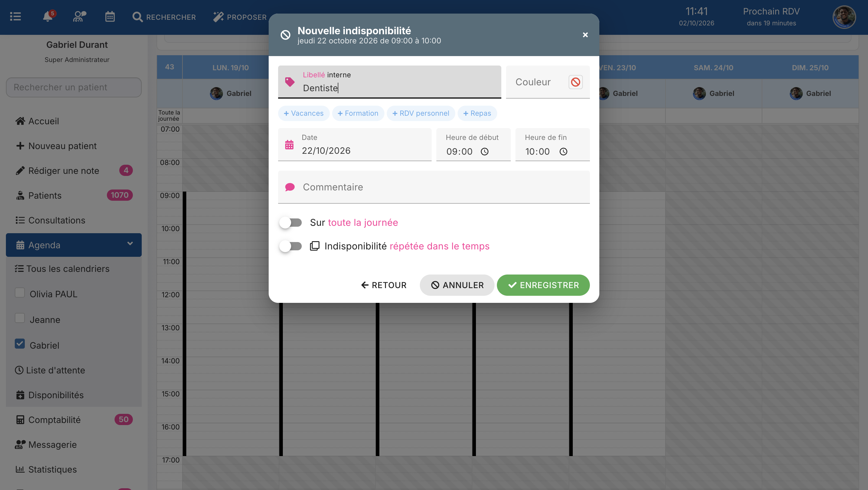
Task: Open Comptabilité in sidebar
Action: click(x=74, y=419)
